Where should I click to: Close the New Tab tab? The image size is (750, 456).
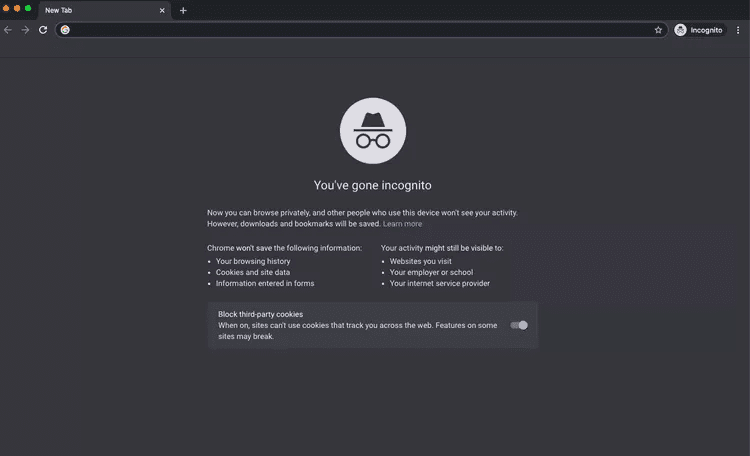click(x=162, y=11)
